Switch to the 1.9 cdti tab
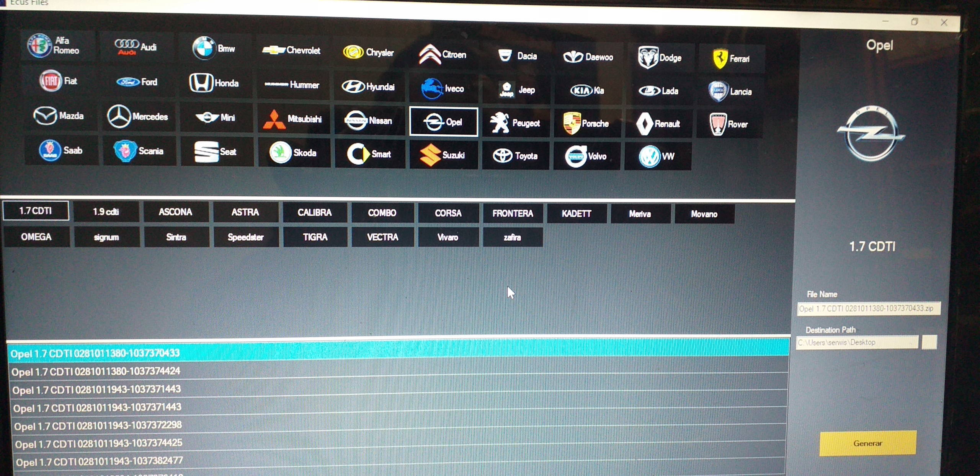980x476 pixels. tap(106, 212)
